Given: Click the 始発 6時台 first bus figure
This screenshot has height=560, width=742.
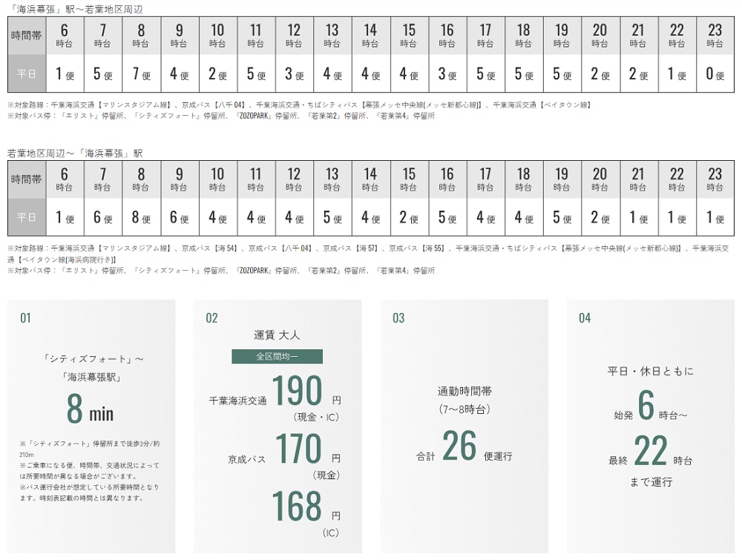Looking at the screenshot, I should pyautogui.click(x=646, y=407).
